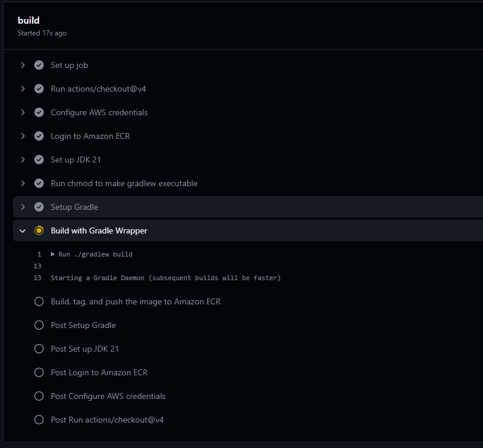Click the Set up JDK 21 checkmark icon
Image resolution: width=483 pixels, height=448 pixels.
coord(39,160)
